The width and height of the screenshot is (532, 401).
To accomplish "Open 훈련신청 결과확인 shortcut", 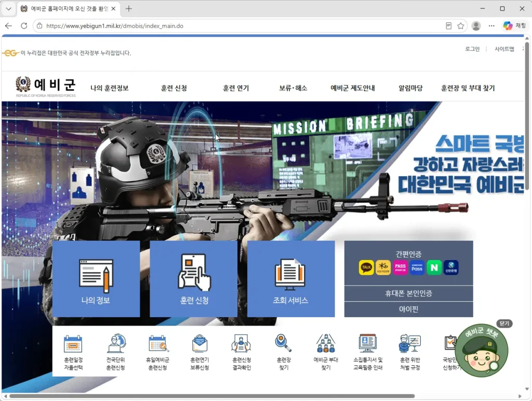I will (242, 352).
